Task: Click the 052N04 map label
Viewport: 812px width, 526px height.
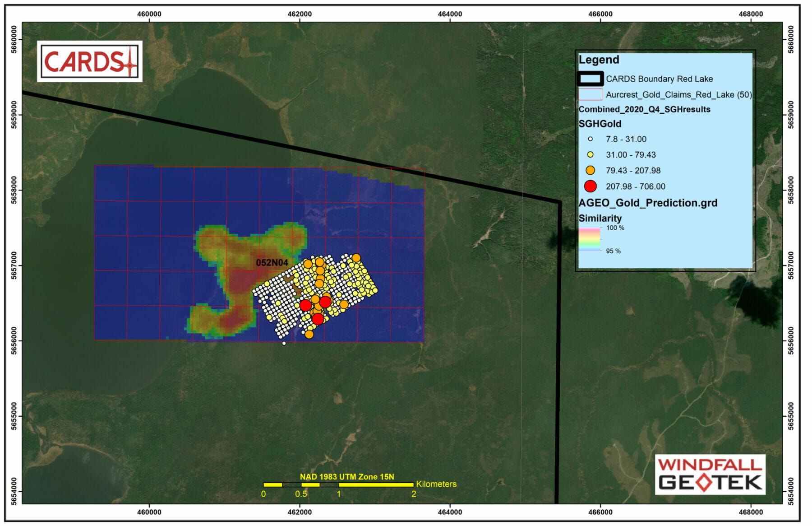Action: pyautogui.click(x=272, y=263)
